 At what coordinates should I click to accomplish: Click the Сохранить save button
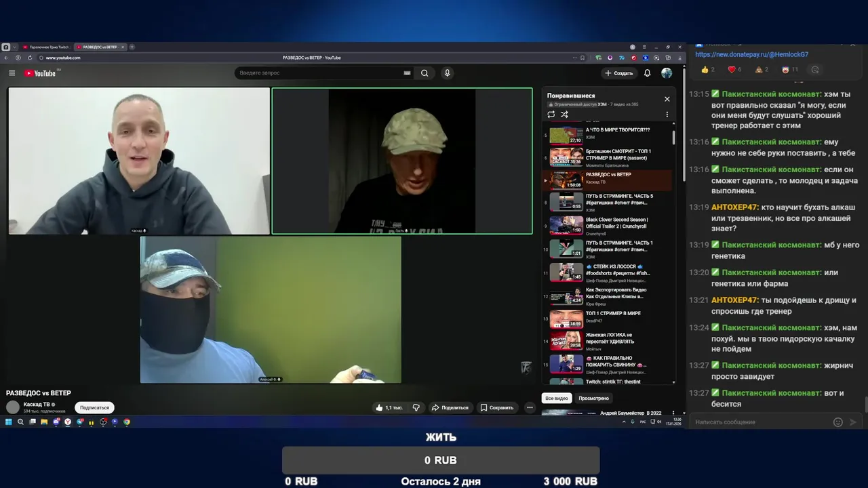coord(497,407)
